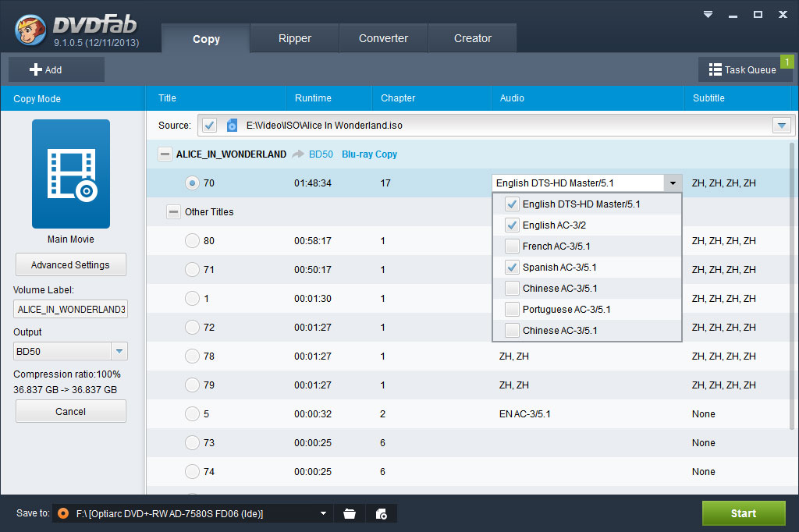The image size is (799, 532).
Task: Collapse the Other Titles group
Action: [174, 212]
